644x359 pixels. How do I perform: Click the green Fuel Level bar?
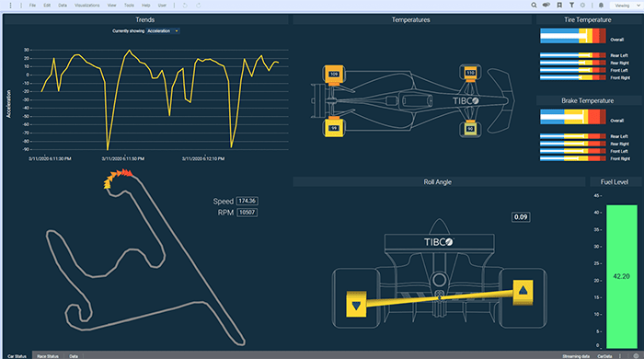[x=622, y=276]
